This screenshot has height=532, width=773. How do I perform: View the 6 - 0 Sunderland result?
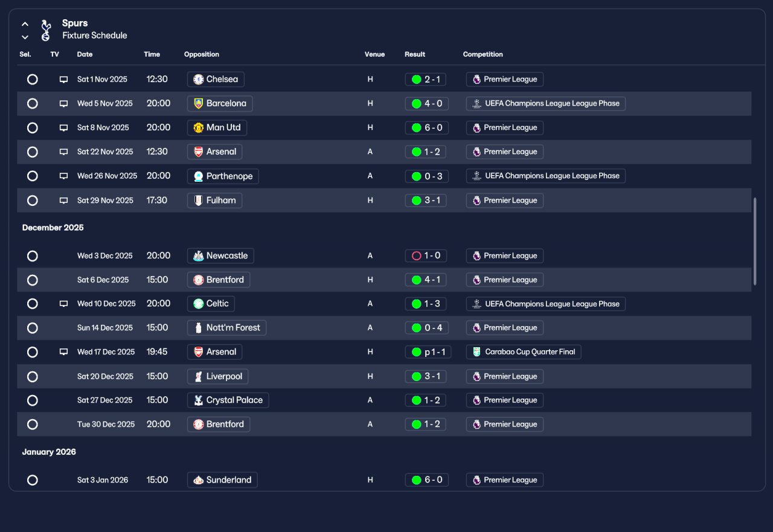(427, 479)
